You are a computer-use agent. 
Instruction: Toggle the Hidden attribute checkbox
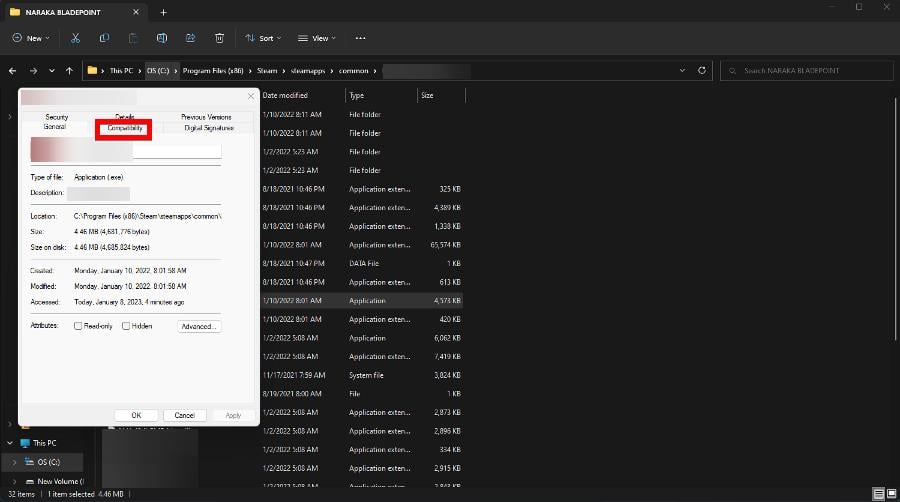(x=126, y=326)
